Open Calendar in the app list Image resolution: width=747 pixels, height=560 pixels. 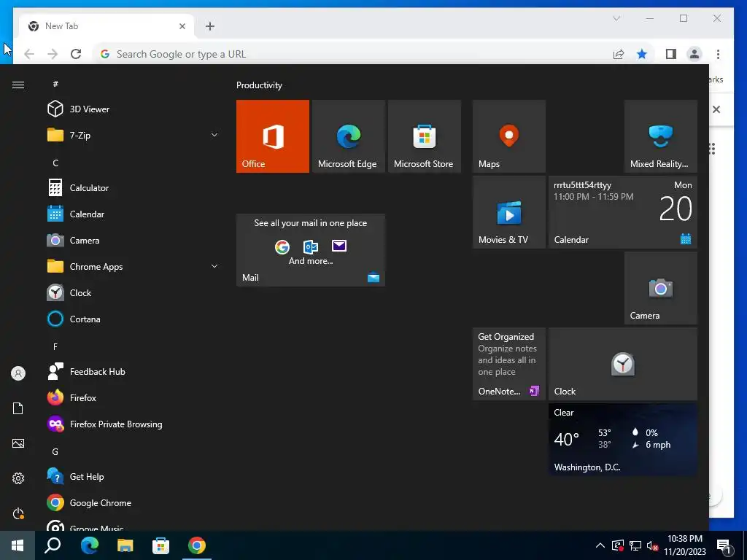pyautogui.click(x=133, y=214)
